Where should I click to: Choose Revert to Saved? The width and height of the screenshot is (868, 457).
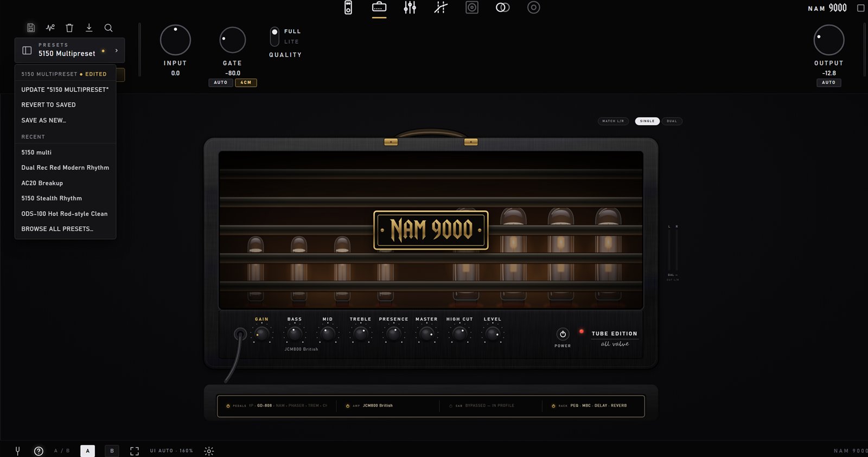click(x=65, y=105)
